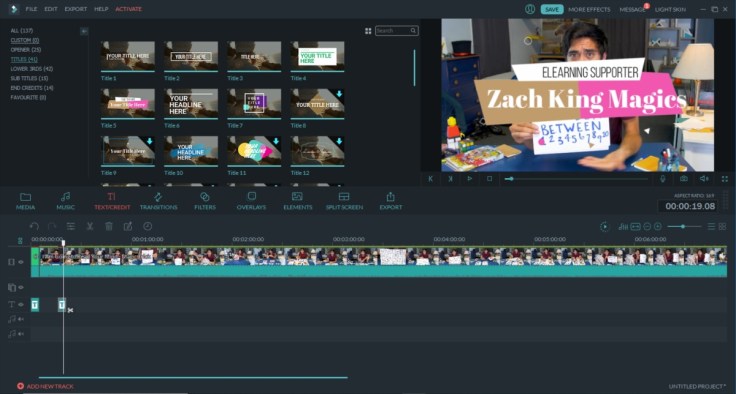Toggle grid view of title thumbnails

tap(368, 31)
